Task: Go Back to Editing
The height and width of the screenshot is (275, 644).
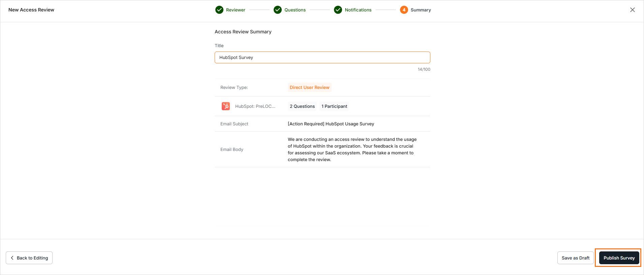Action: tap(29, 258)
